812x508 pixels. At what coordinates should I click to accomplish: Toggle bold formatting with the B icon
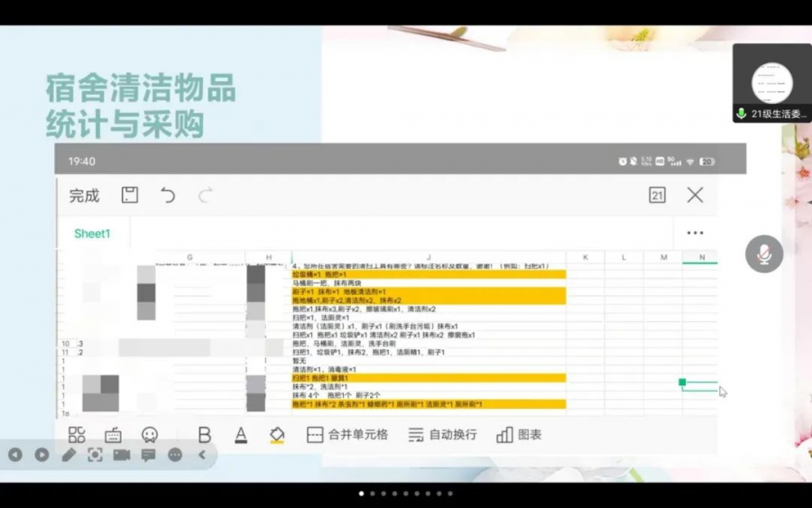(x=204, y=435)
